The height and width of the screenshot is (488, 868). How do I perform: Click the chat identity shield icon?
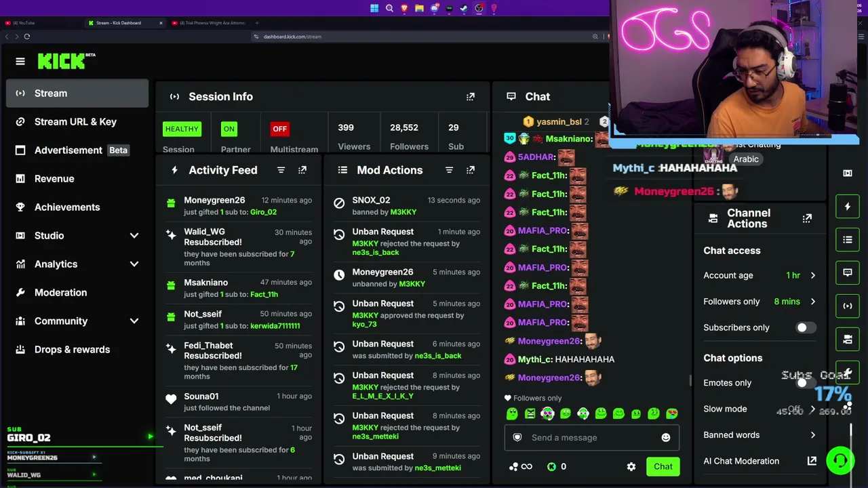pos(517,438)
